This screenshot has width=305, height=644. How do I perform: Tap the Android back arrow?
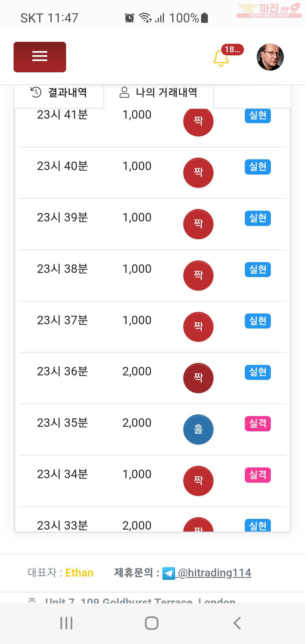click(x=237, y=623)
